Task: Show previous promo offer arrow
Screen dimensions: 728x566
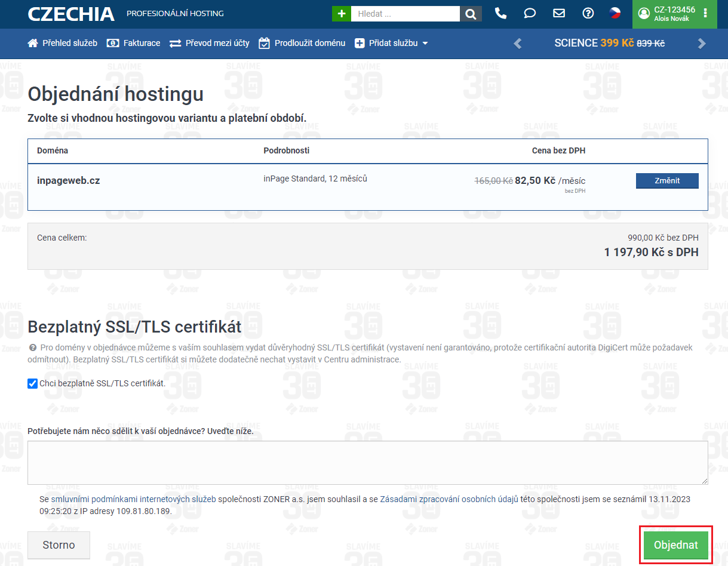Action: click(518, 43)
